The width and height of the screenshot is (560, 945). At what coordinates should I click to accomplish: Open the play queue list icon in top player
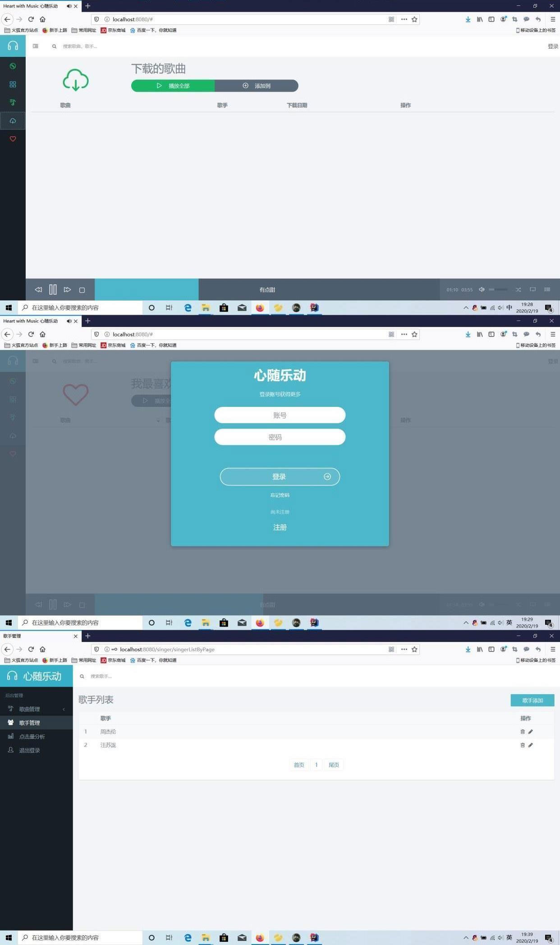point(547,290)
